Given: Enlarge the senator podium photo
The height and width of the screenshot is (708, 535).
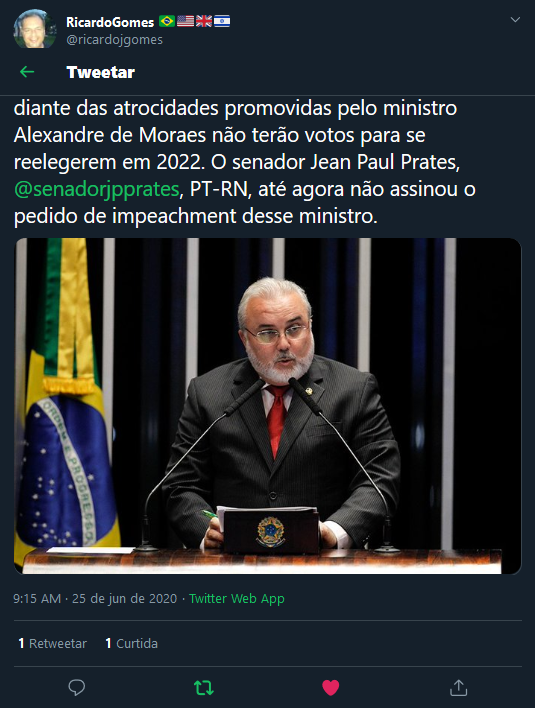Looking at the screenshot, I should 268,406.
